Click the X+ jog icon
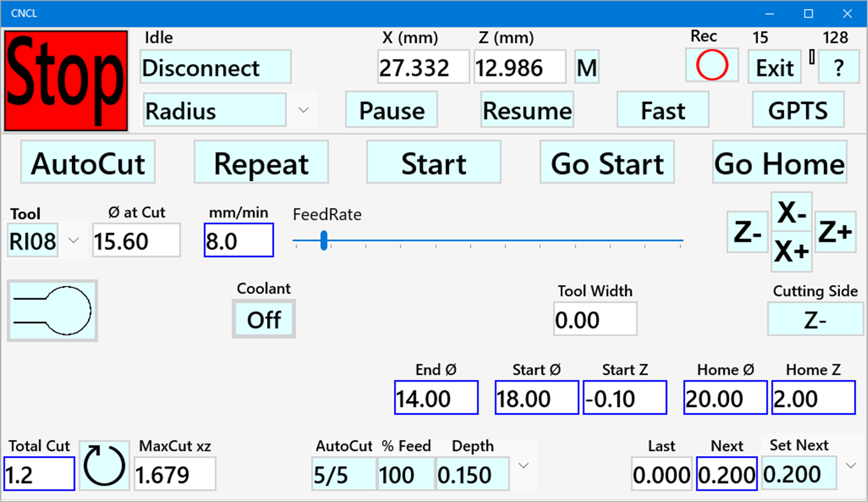Viewport: 868px width, 502px height. 792,251
